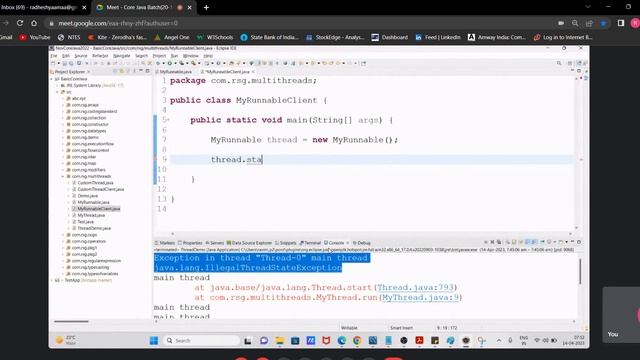This screenshot has width=640, height=360.
Task: Open MyThread.java in Project Explorer
Action: (91, 215)
